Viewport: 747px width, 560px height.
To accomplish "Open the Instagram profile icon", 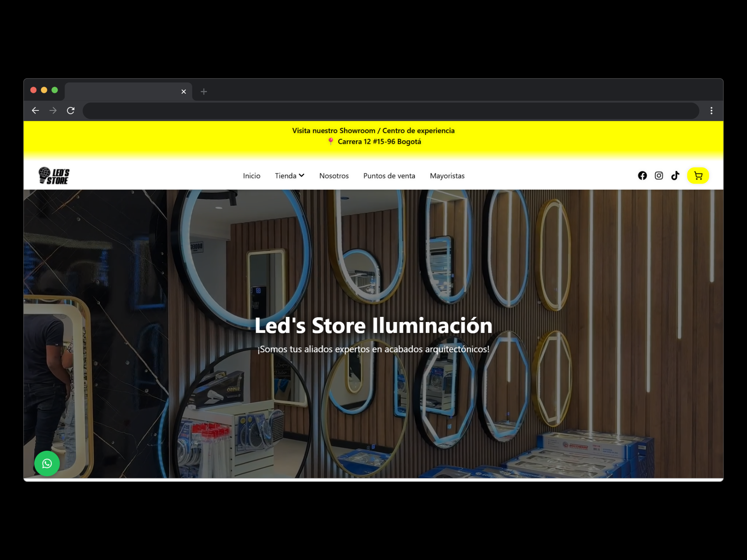I will pos(659,176).
